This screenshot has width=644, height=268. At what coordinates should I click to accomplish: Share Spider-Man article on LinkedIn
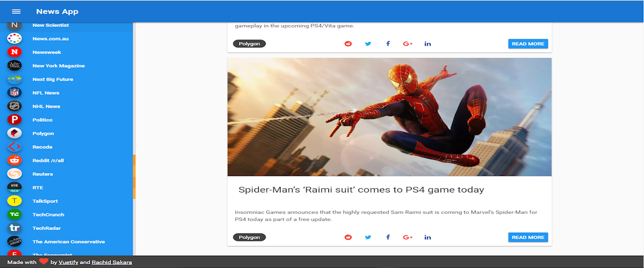click(428, 237)
